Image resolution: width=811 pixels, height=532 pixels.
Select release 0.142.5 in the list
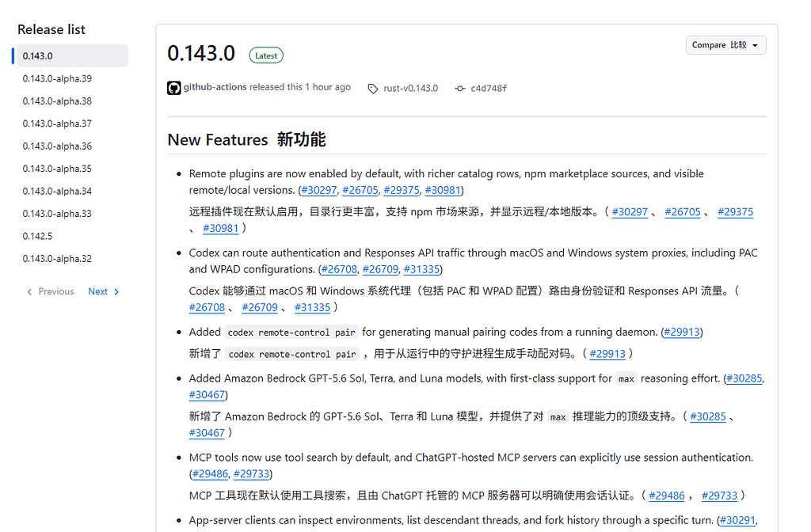(x=37, y=236)
